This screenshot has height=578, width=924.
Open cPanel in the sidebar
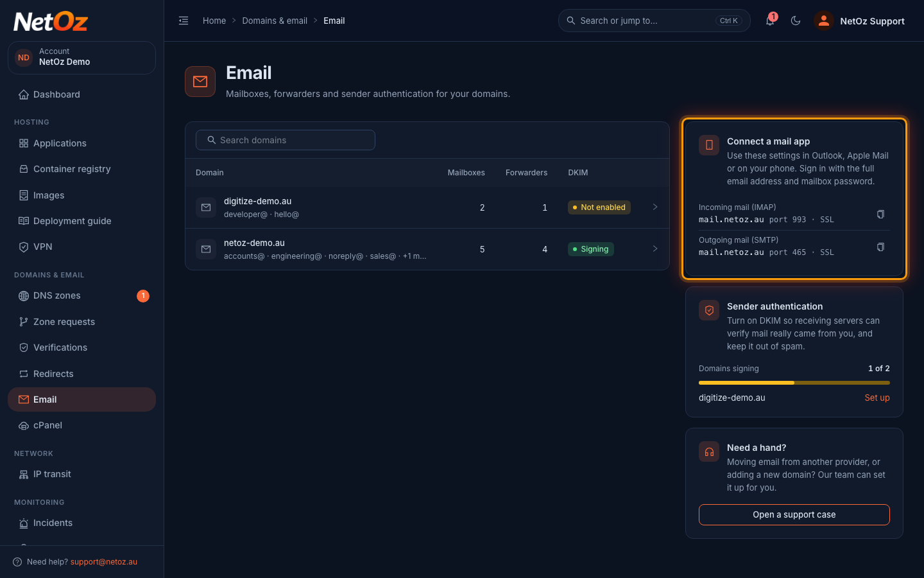(x=81, y=425)
